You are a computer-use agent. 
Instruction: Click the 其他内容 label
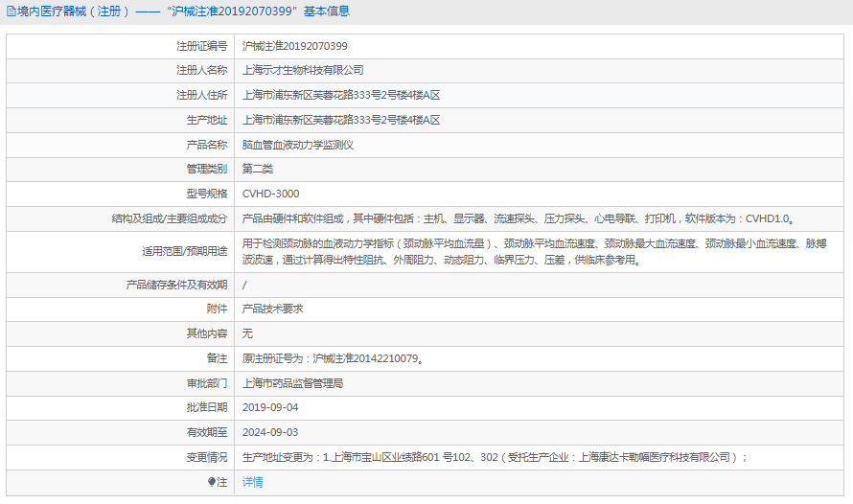(x=207, y=333)
